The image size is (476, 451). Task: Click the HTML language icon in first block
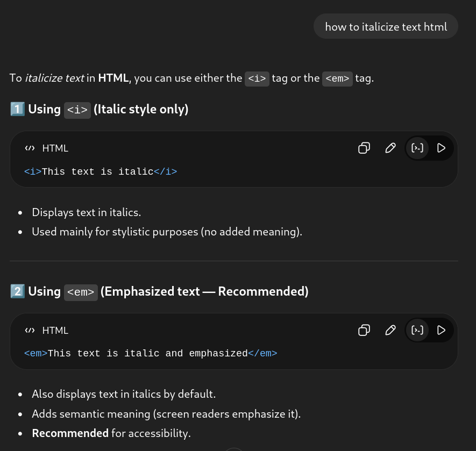click(30, 148)
